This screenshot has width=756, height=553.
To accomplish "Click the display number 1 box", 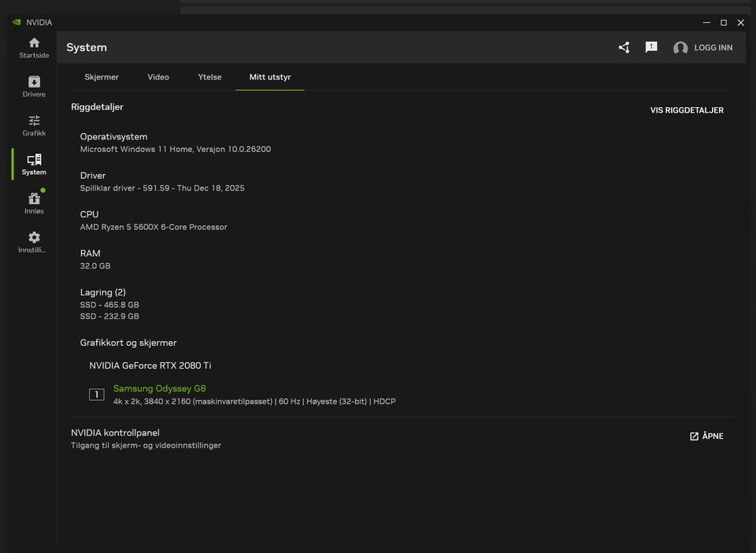I will click(97, 395).
